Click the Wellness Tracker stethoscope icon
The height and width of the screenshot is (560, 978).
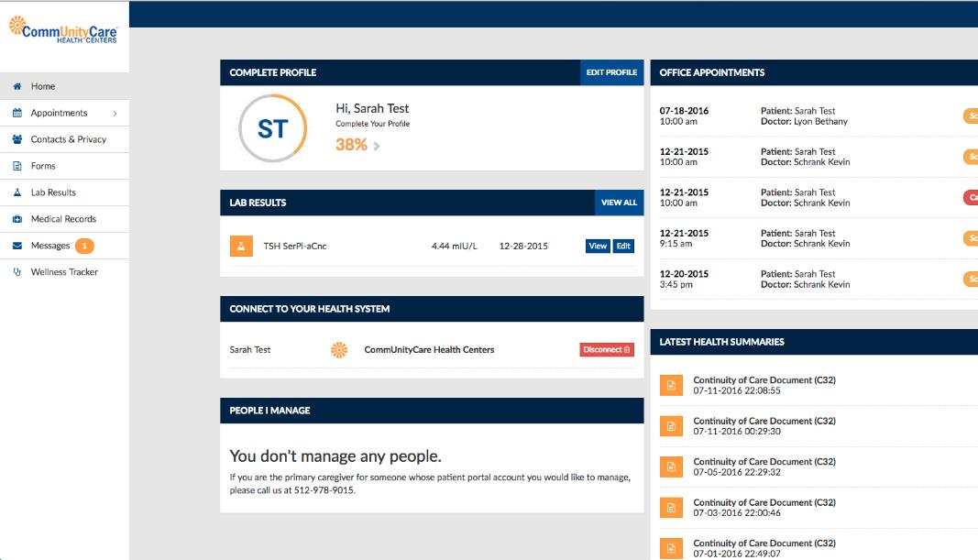click(x=16, y=272)
